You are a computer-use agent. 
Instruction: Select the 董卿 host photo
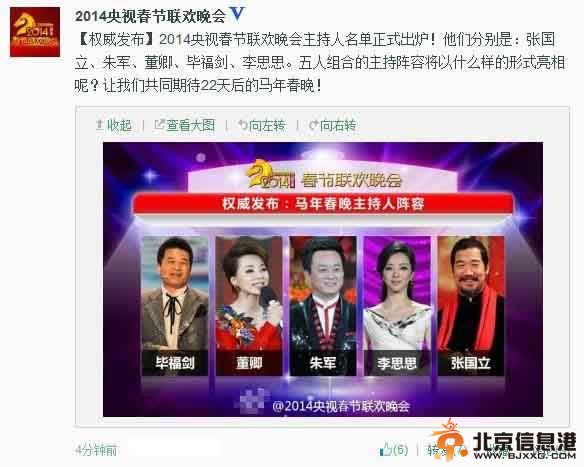[249, 306]
